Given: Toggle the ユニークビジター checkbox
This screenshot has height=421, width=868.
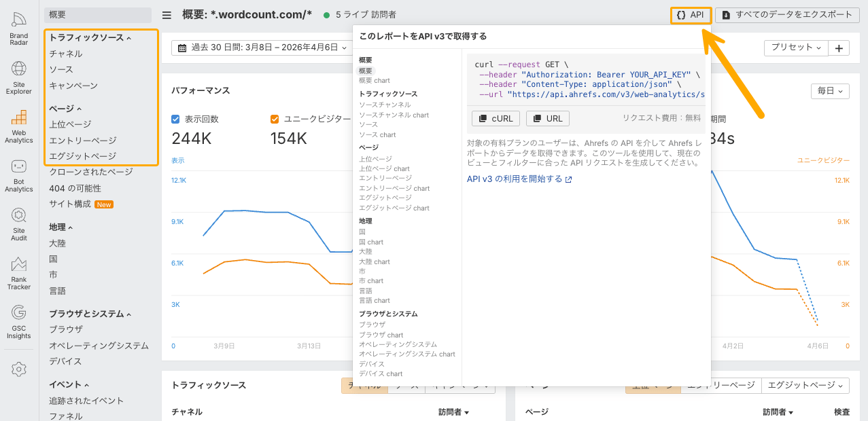Looking at the screenshot, I should pyautogui.click(x=275, y=120).
